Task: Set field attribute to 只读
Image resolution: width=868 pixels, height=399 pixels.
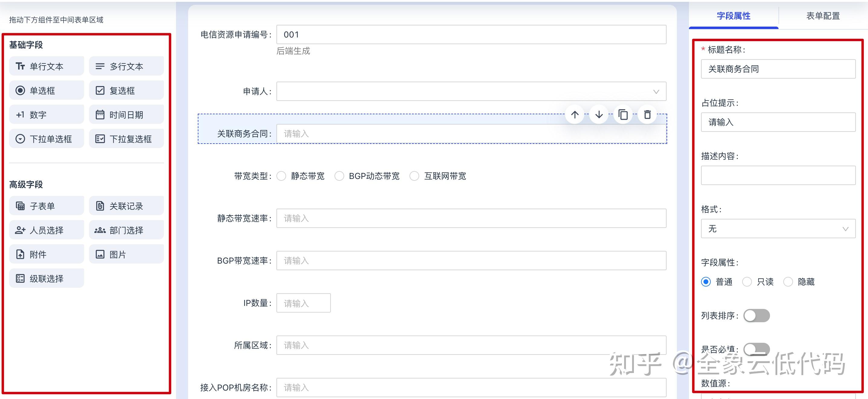Action: click(747, 282)
